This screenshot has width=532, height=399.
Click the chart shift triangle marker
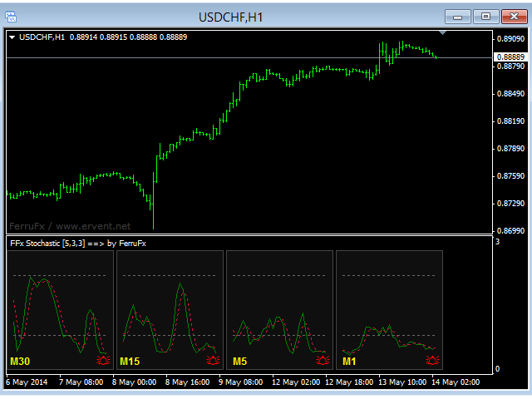click(442, 33)
